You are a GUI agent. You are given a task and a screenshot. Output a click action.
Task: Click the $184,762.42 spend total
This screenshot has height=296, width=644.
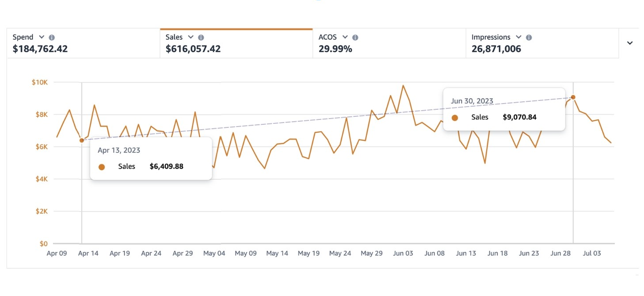(40, 49)
